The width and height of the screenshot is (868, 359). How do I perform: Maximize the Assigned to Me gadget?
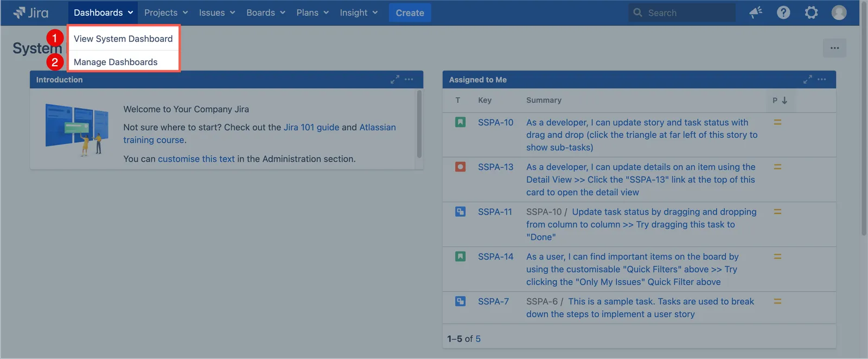[808, 79]
